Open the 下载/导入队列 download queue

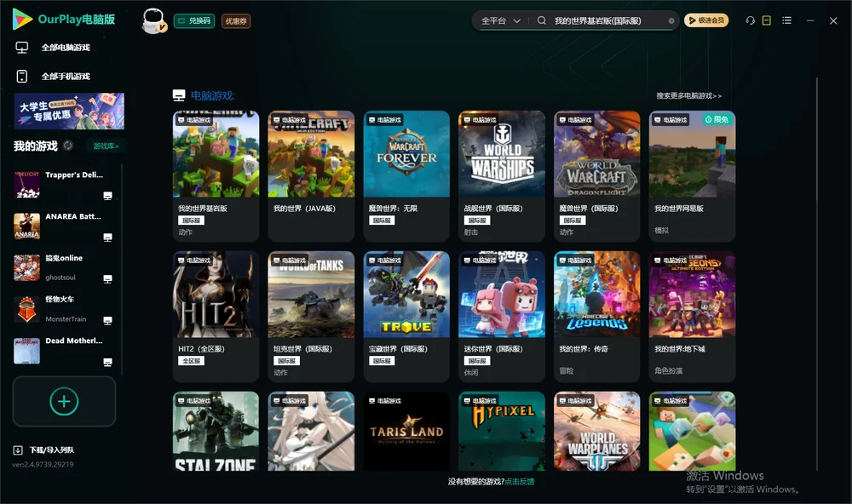[x=43, y=450]
